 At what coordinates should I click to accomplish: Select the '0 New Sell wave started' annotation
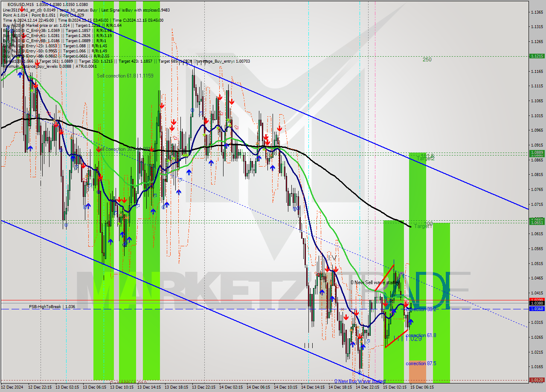(375, 282)
